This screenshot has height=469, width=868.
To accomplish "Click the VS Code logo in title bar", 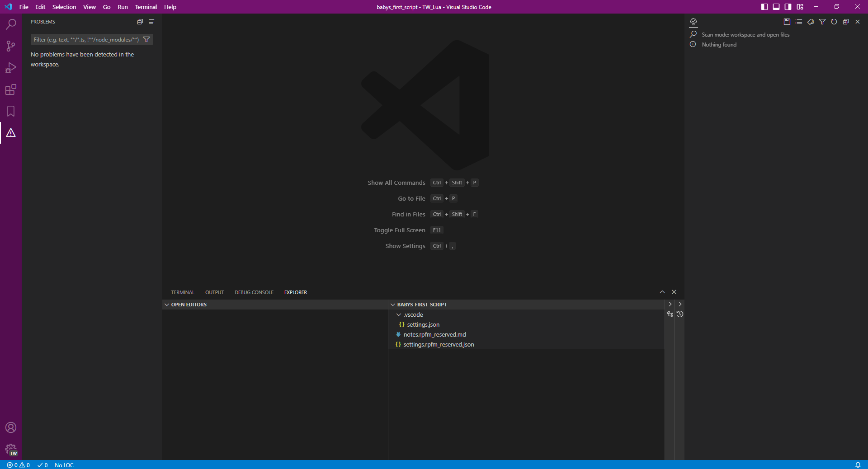I will (x=8, y=7).
